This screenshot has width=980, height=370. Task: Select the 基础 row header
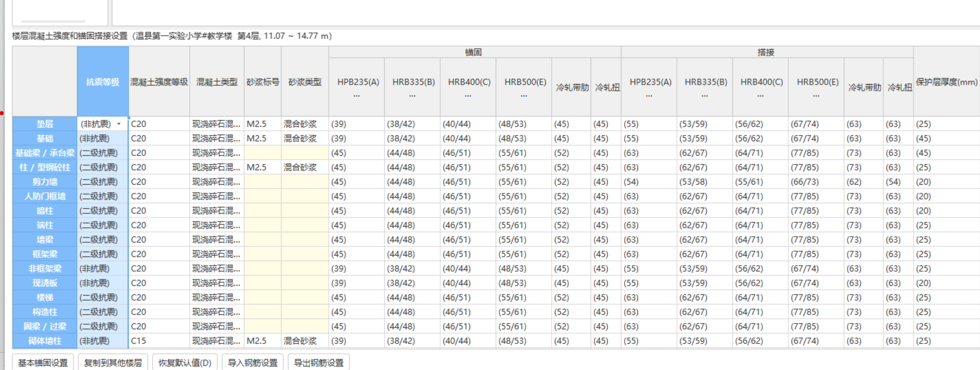click(x=44, y=138)
